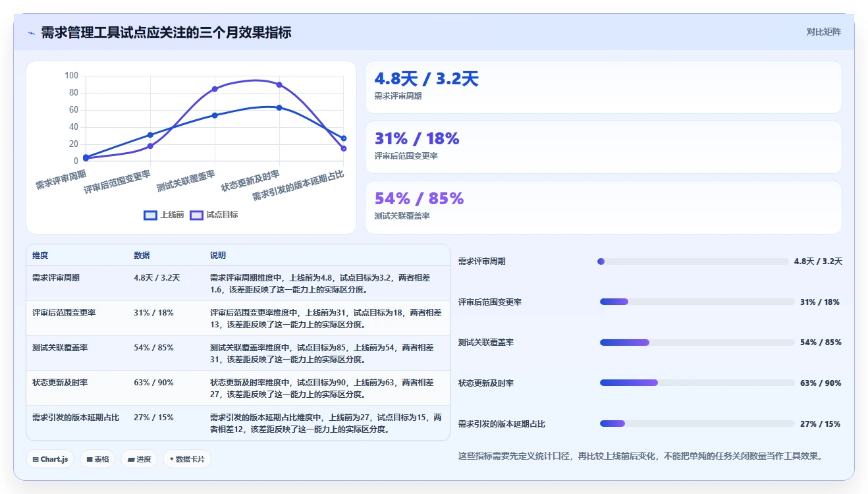868x494 pixels.
Task: Click 上线前 data point at 状态更新及时率
Action: coord(279,107)
